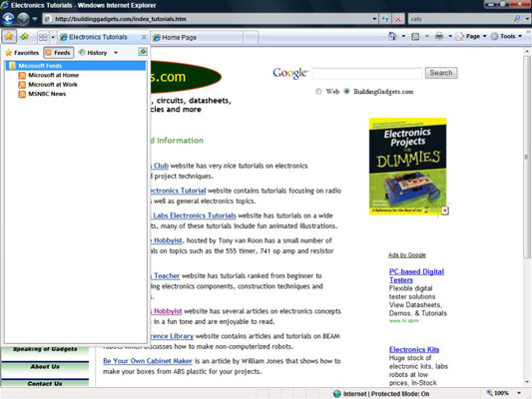The height and width of the screenshot is (399, 532).
Task: Click the Back navigation arrow button
Action: tap(8, 19)
